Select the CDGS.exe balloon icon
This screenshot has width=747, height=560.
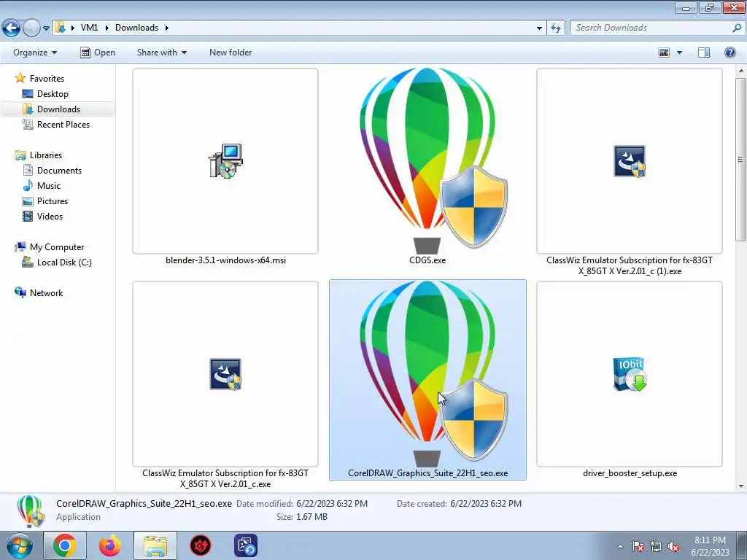pos(427,161)
